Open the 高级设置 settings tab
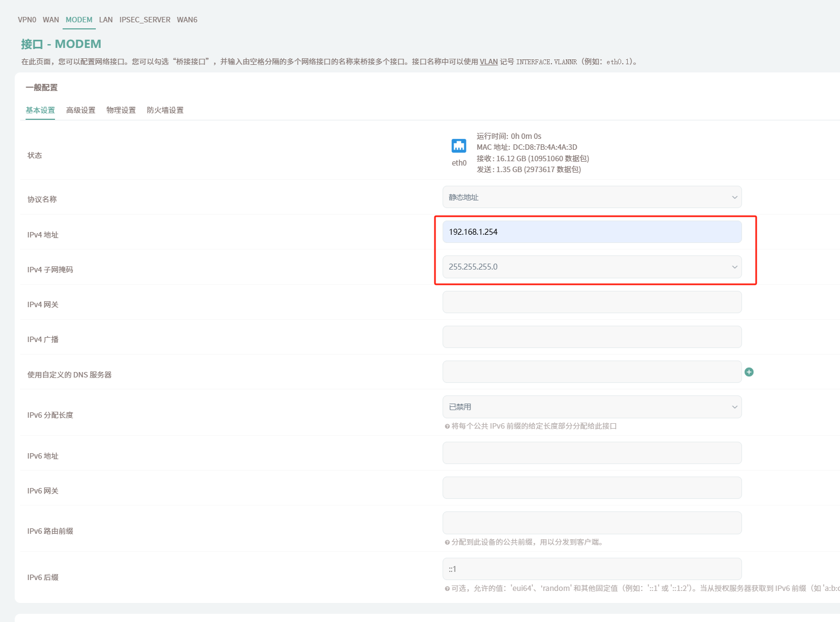The height and width of the screenshot is (622, 840). (x=81, y=110)
